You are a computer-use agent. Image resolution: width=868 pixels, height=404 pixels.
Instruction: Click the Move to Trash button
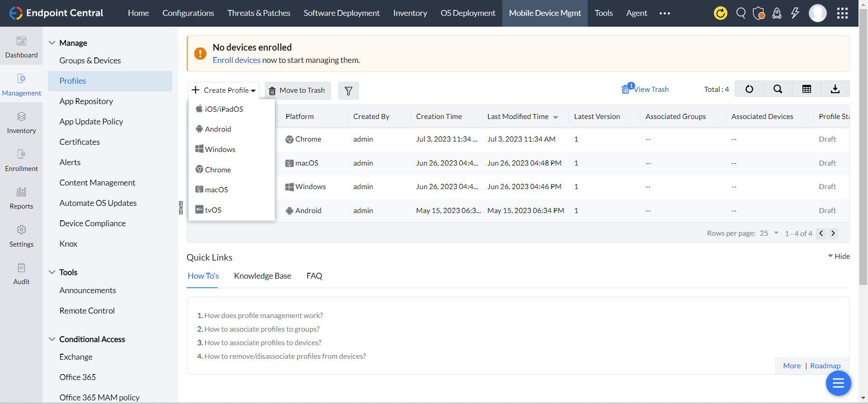[297, 90]
